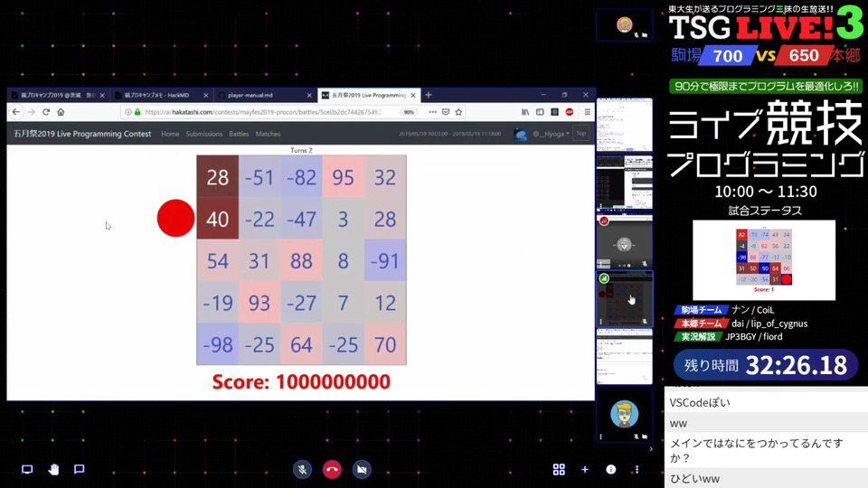Close the HackMD tab
This screenshot has height=488, width=868.
(x=206, y=95)
